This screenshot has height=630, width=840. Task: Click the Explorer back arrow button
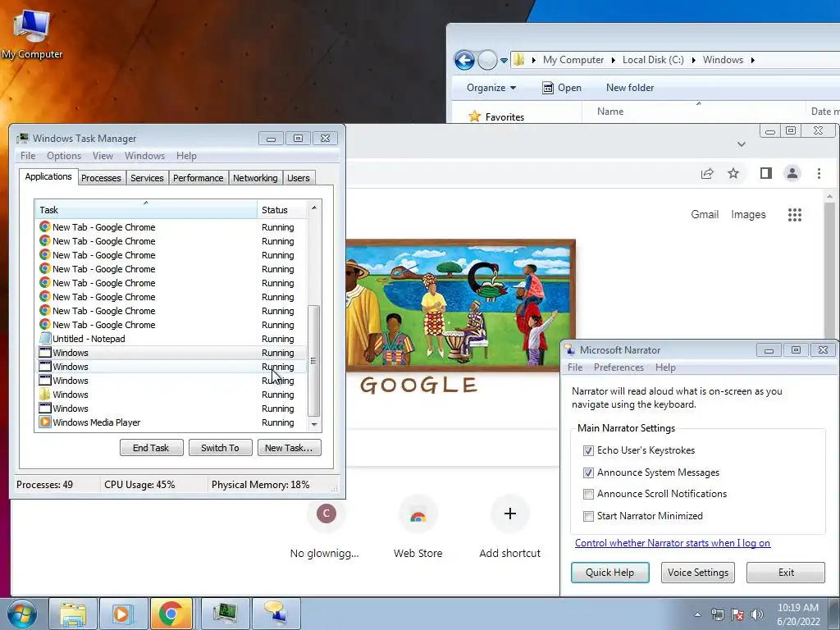coord(464,60)
